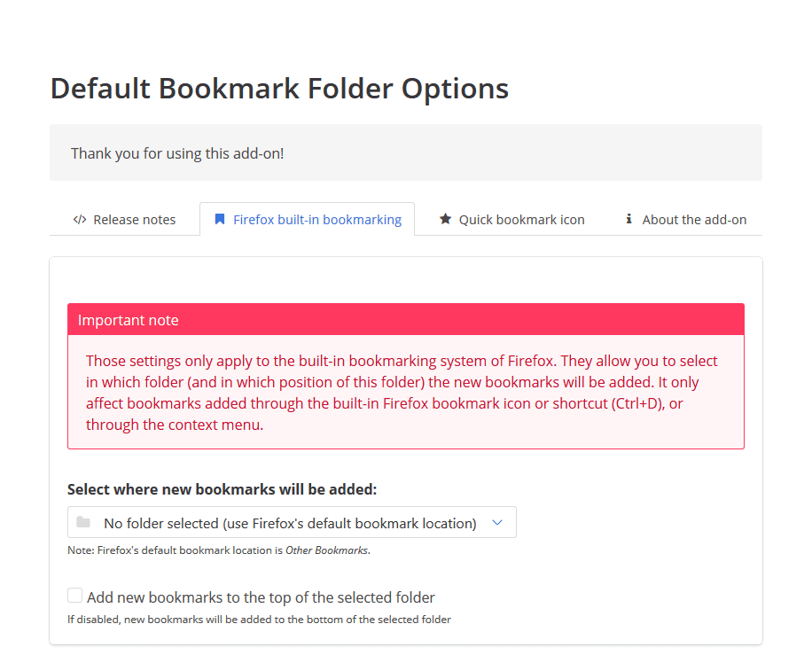The height and width of the screenshot is (663, 812).
Task: Click the Default Bookmark Folder Options heading
Action: [279, 89]
